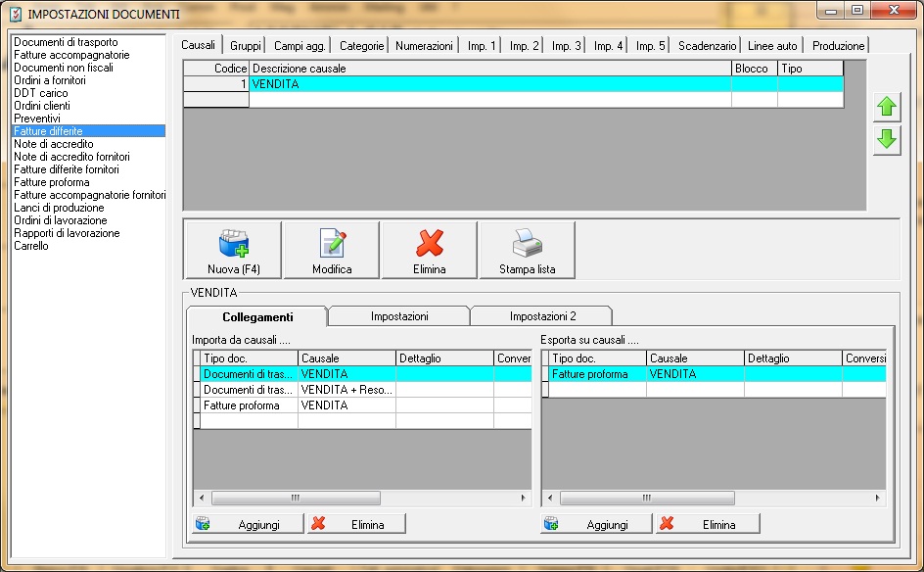This screenshot has height=572, width=924.
Task: Open the Imp. 4 tab
Action: (608, 45)
